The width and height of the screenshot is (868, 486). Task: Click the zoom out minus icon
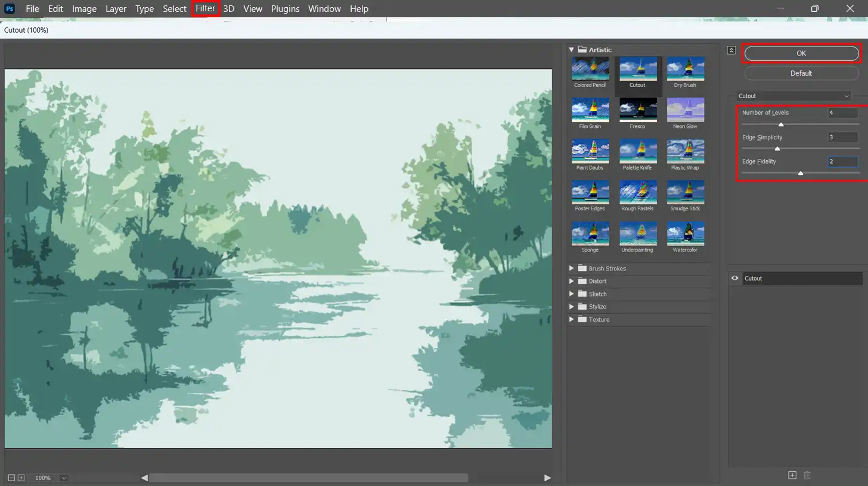(11, 478)
